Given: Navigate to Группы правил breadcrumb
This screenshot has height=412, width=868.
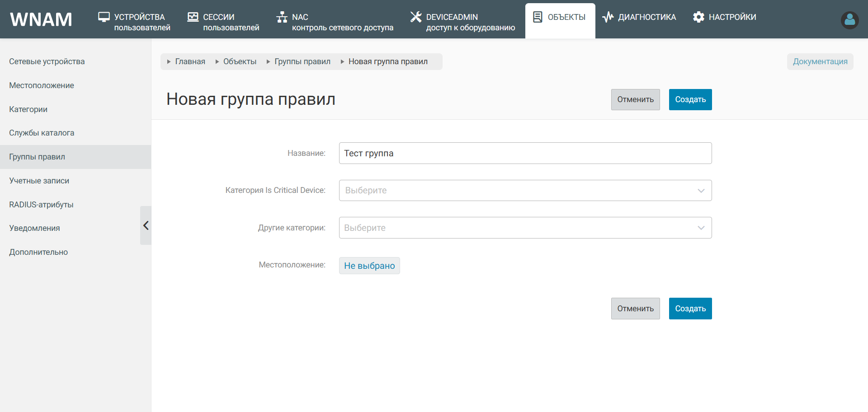Looking at the screenshot, I should coord(302,61).
